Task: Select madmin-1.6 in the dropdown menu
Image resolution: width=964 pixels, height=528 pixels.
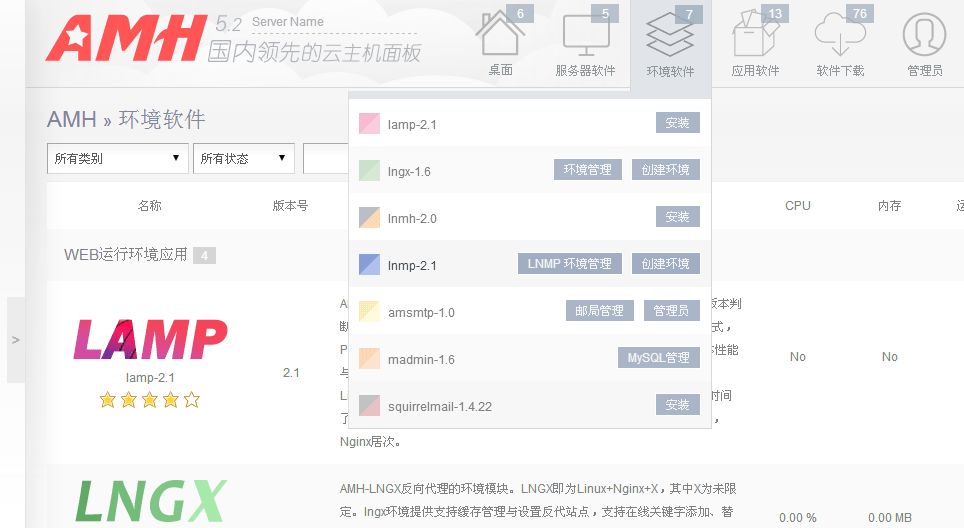Action: (x=421, y=359)
